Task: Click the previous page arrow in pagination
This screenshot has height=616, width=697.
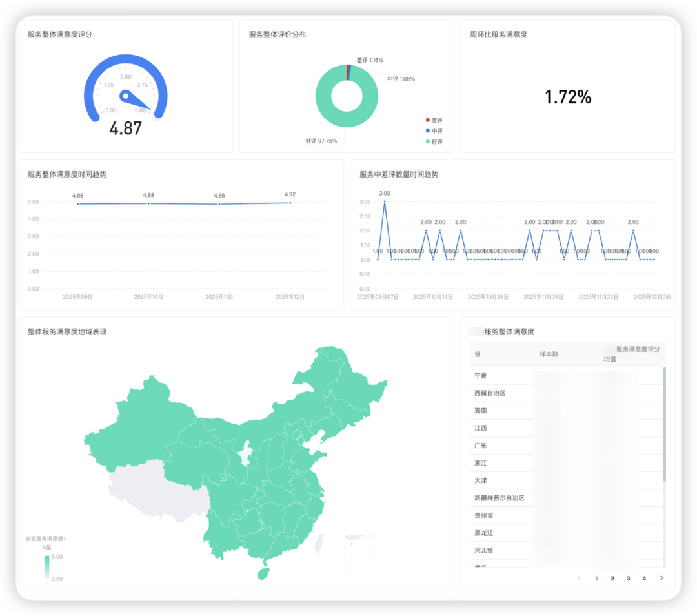Action: (579, 578)
